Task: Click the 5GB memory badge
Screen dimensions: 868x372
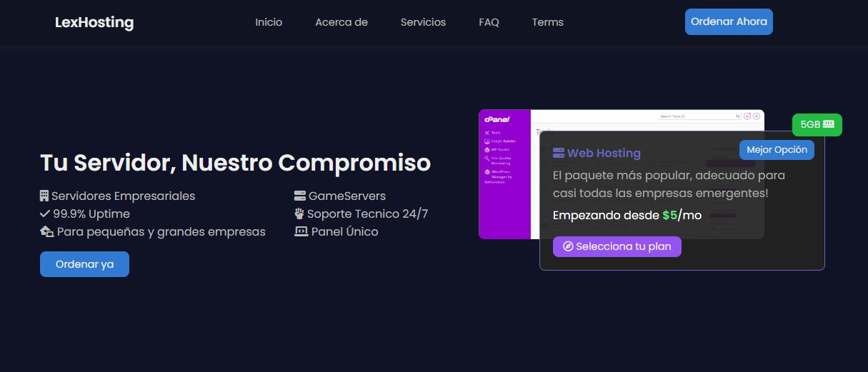Action: (817, 124)
